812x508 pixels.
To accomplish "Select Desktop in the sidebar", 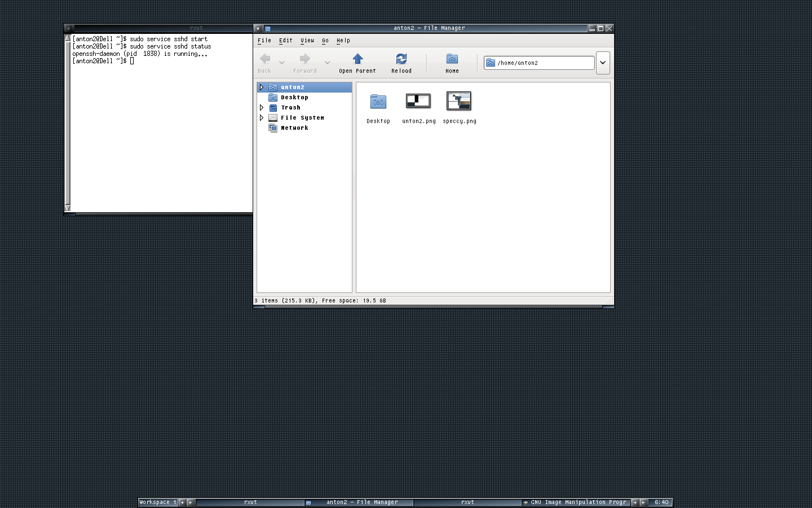I will point(294,97).
